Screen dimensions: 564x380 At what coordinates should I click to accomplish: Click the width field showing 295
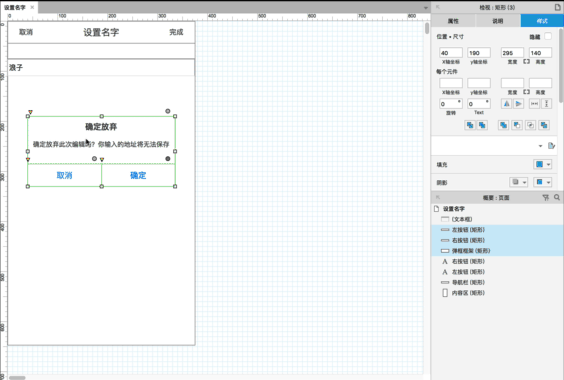512,53
